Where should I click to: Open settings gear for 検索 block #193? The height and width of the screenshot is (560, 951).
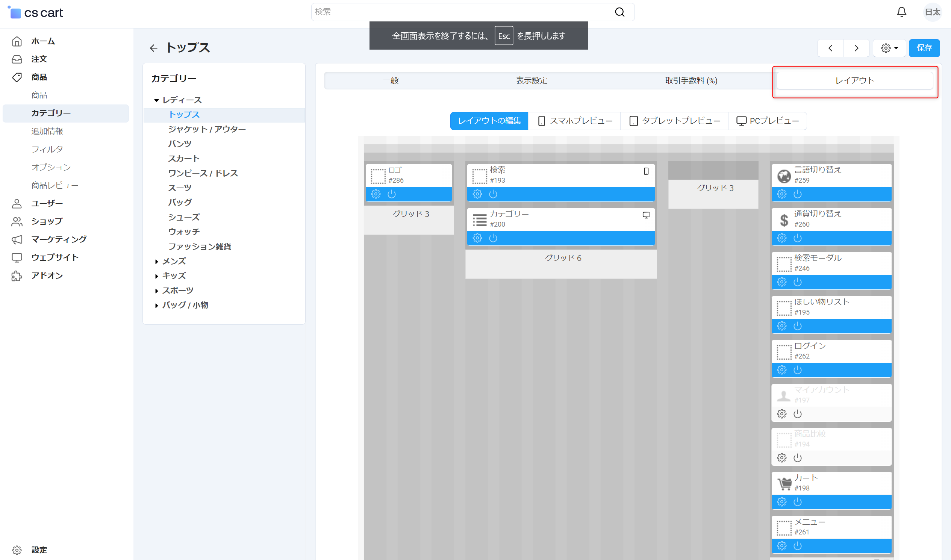point(477,194)
